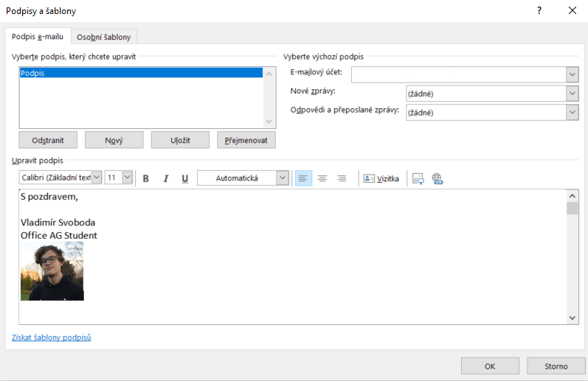Select the photo in the signature
The height and width of the screenshot is (381, 588).
pos(52,271)
